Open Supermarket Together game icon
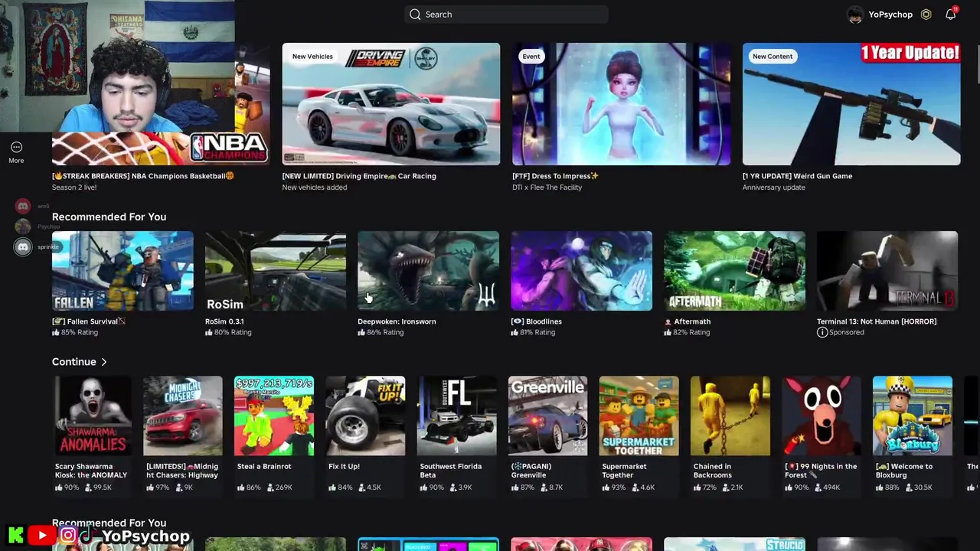This screenshot has width=980, height=551. 639,416
